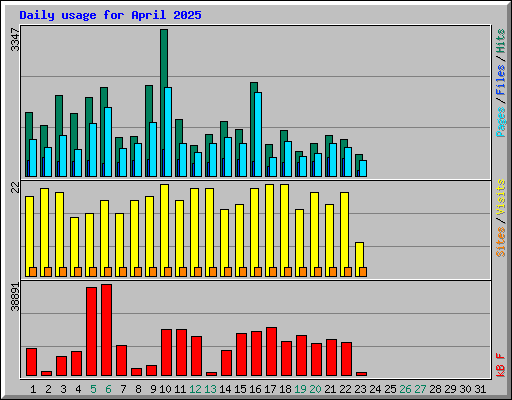Select the red KB bar for day 17
Image resolution: width=512 pixels, height=400 pixels.
(x=272, y=352)
